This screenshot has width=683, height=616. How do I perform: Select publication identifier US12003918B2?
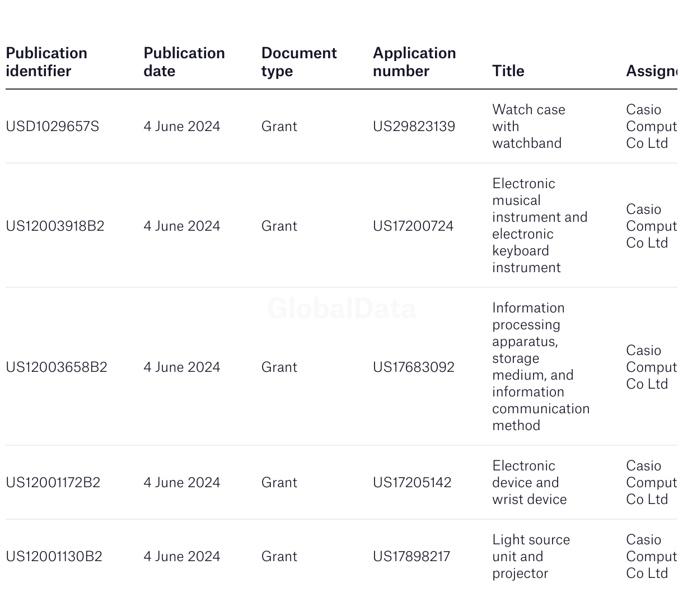[x=55, y=226]
